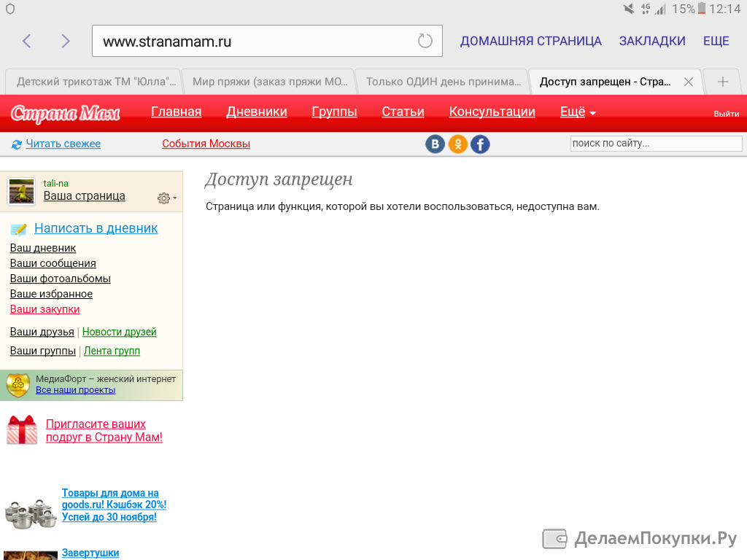Open Ваши друзья

[42, 332]
